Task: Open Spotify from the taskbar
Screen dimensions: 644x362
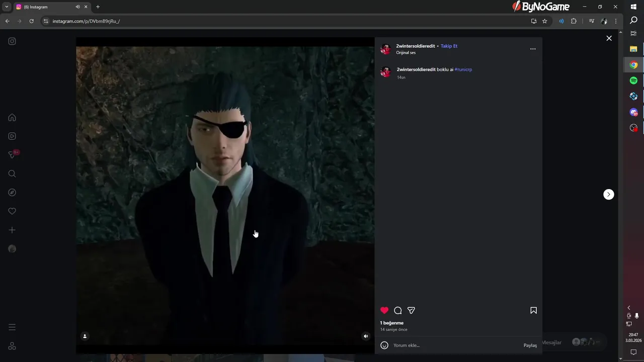Action: click(x=633, y=80)
